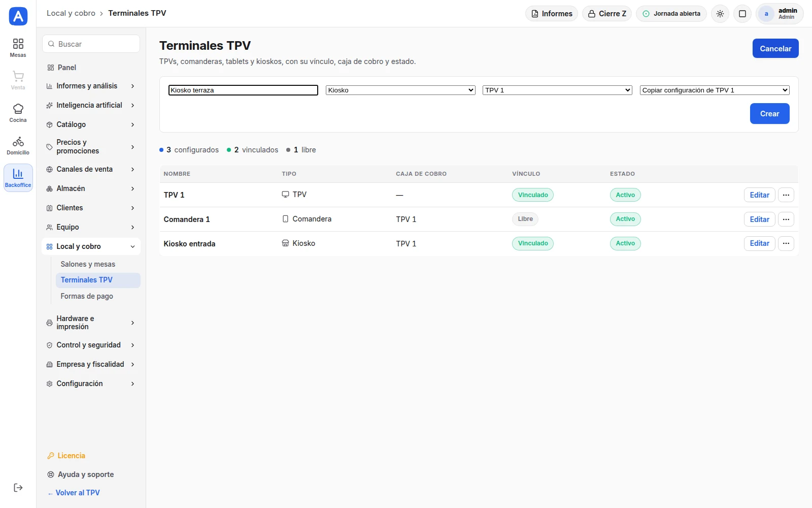
Task: Expand Inteligencia artificial menu
Action: [91, 105]
